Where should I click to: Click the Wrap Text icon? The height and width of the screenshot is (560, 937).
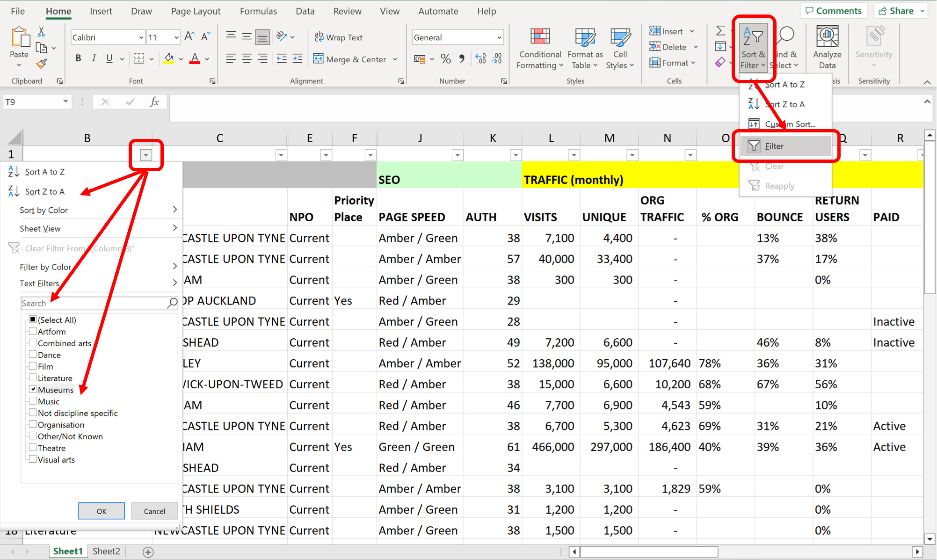pos(319,37)
